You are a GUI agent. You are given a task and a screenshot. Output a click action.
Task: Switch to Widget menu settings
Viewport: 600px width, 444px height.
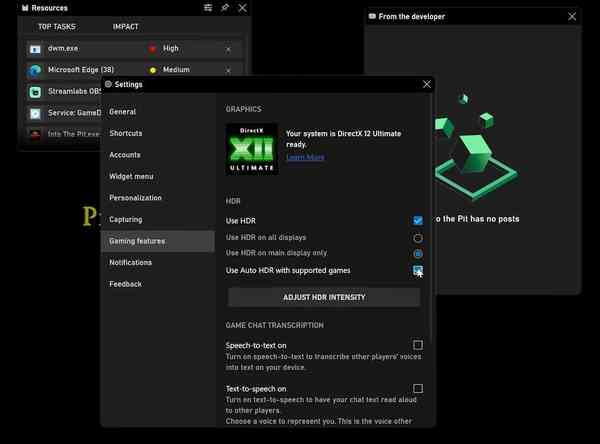pos(131,176)
